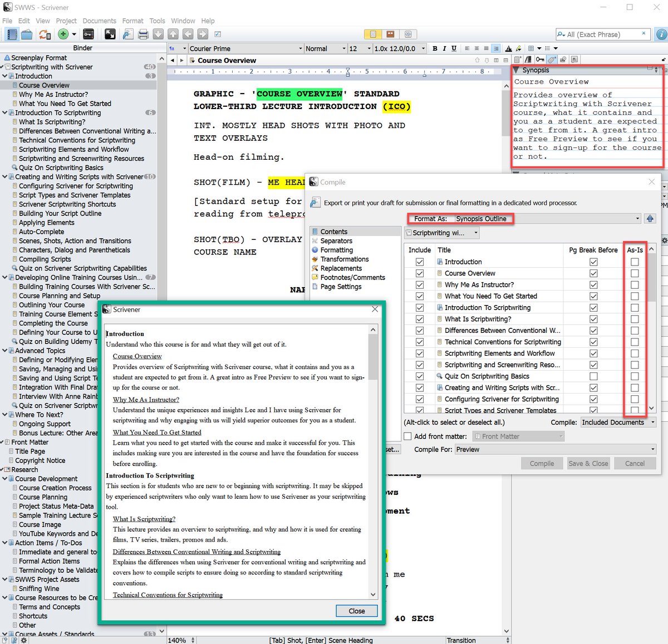Insert table using table icon
This screenshot has width=668, height=644.
coord(531,48)
